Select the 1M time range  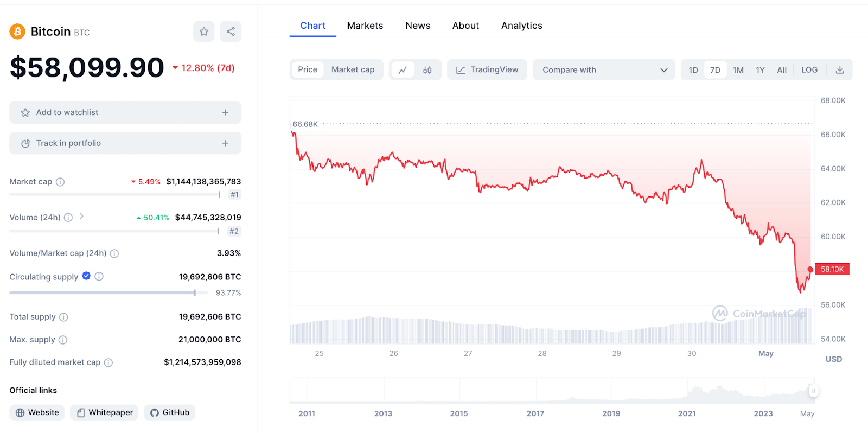[738, 70]
